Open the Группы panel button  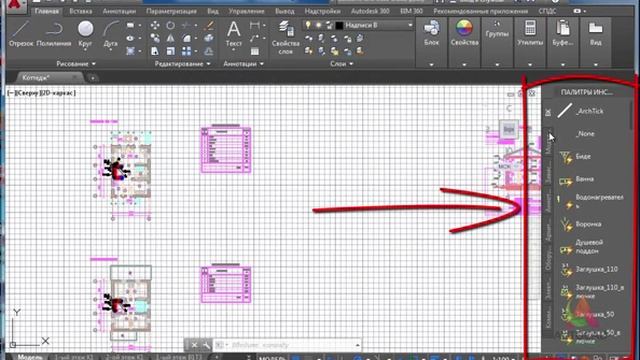point(497,29)
